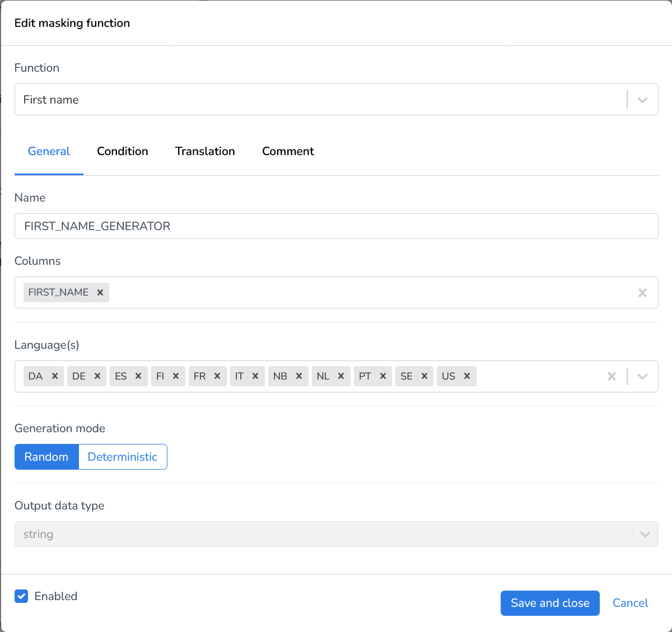Remove the DA language chip
The image size is (672, 632).
[x=55, y=376]
